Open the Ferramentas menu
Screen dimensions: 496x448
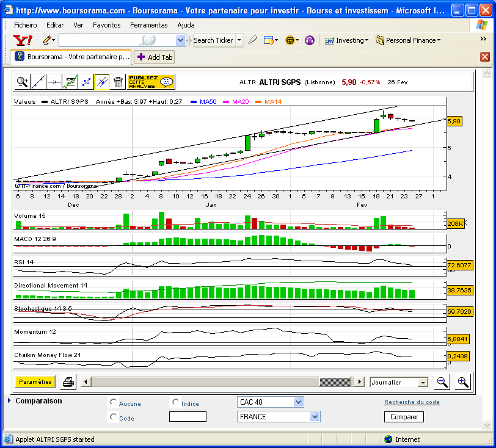(x=148, y=25)
